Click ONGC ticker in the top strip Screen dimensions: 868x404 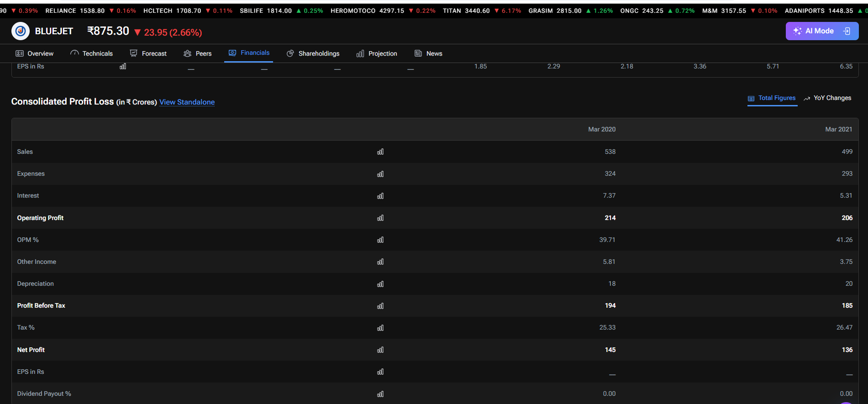[x=658, y=10]
